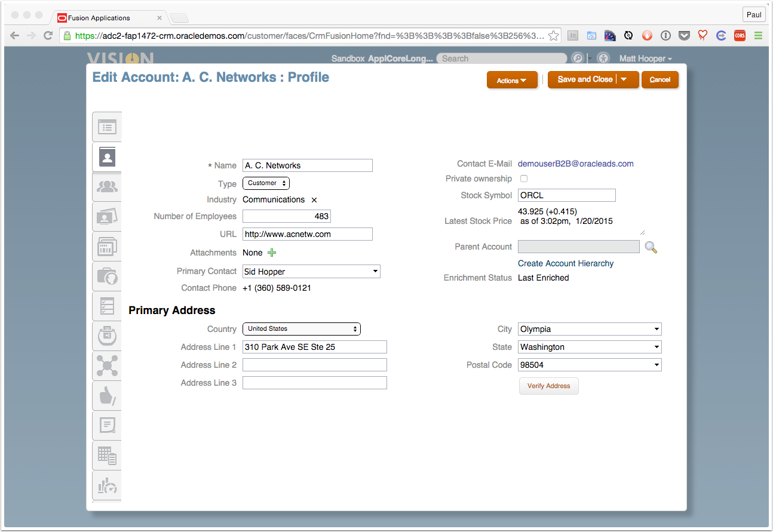
Task: Open the sidebar tab with round jar icon
Action: (107, 336)
